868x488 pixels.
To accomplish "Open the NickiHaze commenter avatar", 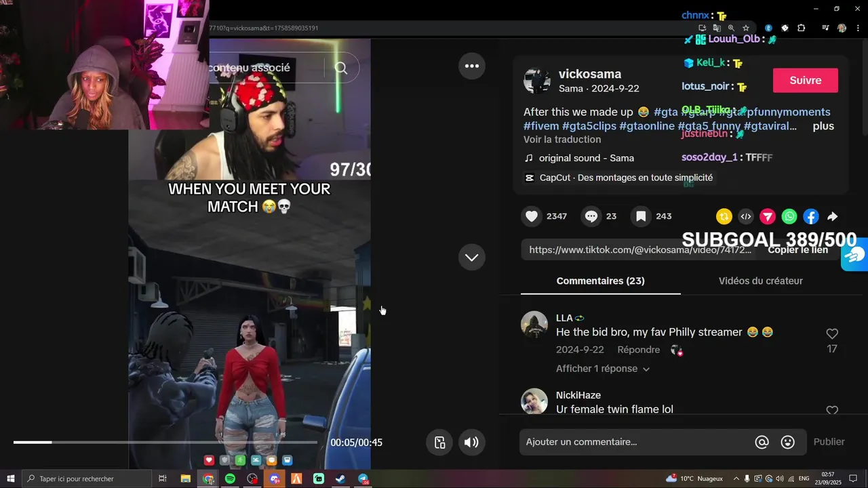I will click(x=534, y=401).
